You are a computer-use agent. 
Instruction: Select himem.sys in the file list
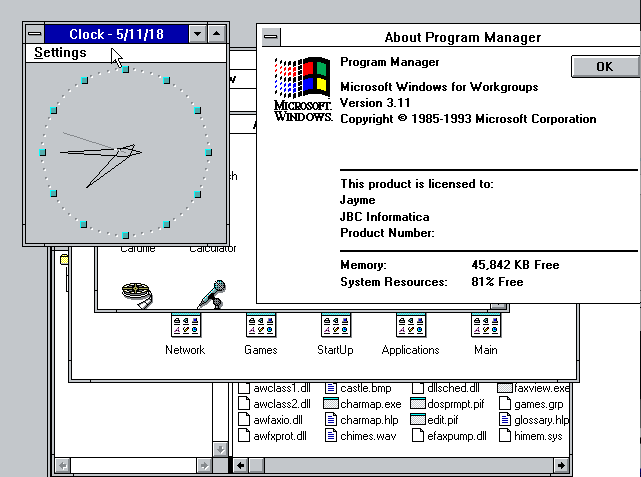point(505,436)
